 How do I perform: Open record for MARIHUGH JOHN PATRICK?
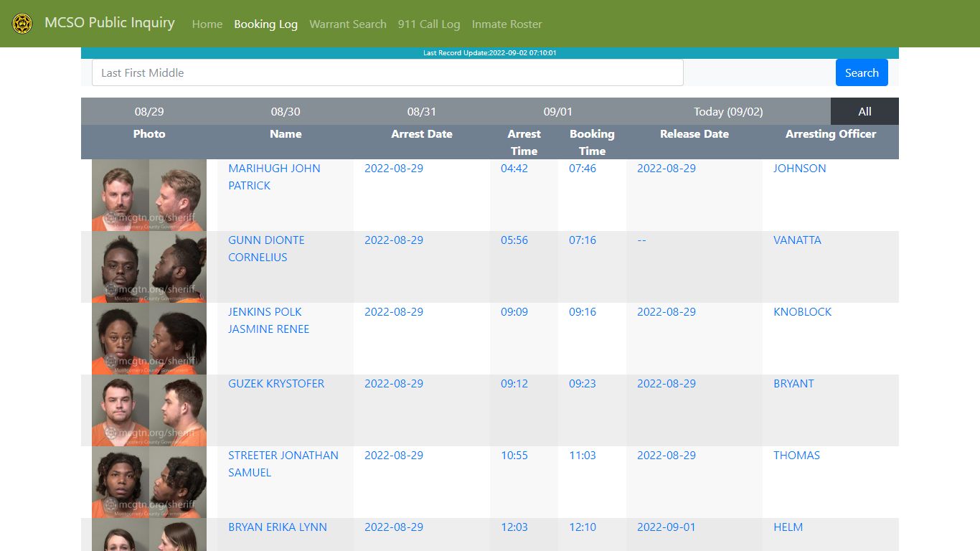(x=274, y=176)
